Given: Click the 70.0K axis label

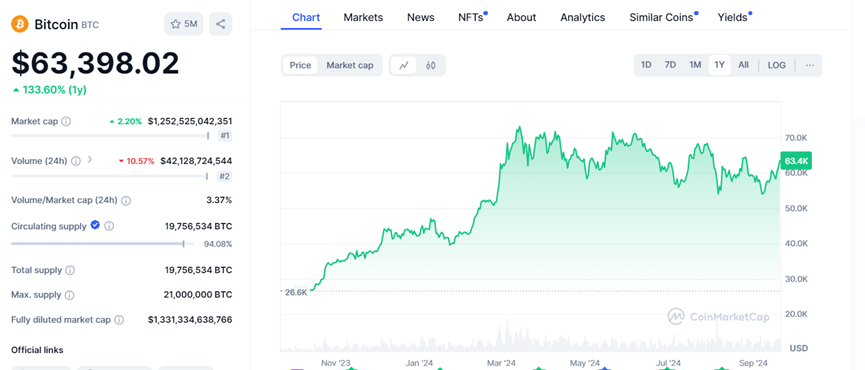Looking at the screenshot, I should tap(795, 137).
